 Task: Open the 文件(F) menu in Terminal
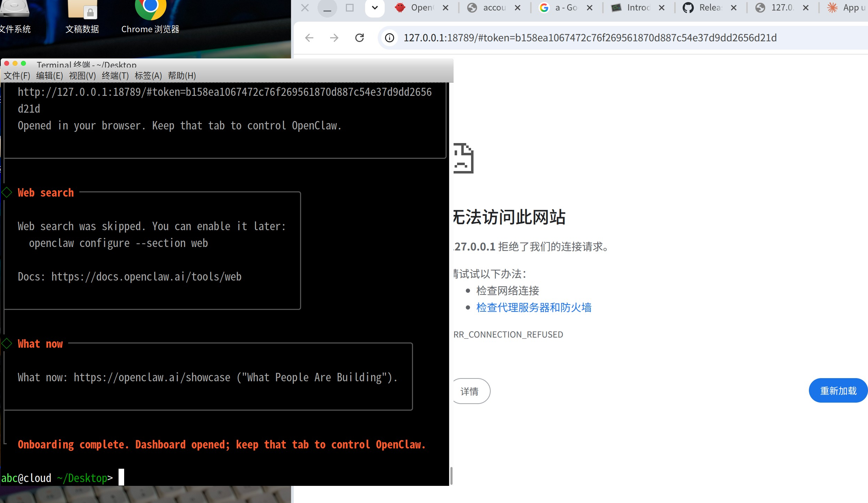[x=17, y=76]
